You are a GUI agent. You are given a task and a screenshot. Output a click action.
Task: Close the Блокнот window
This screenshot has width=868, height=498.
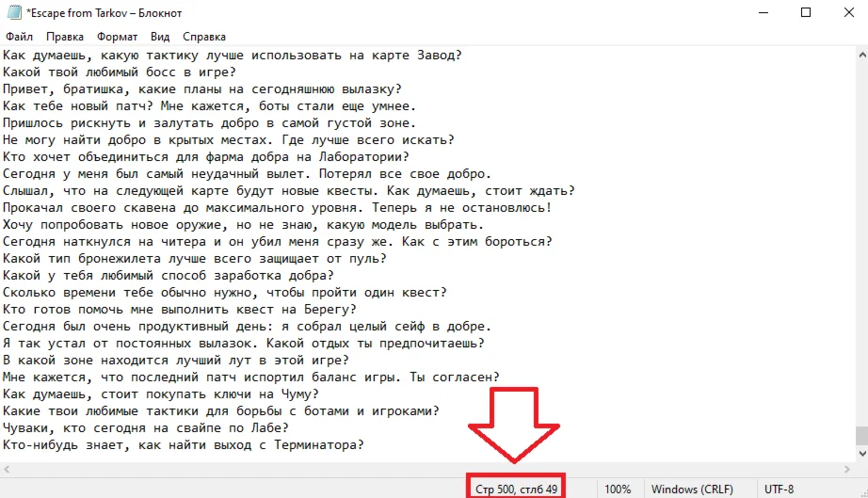pos(848,13)
